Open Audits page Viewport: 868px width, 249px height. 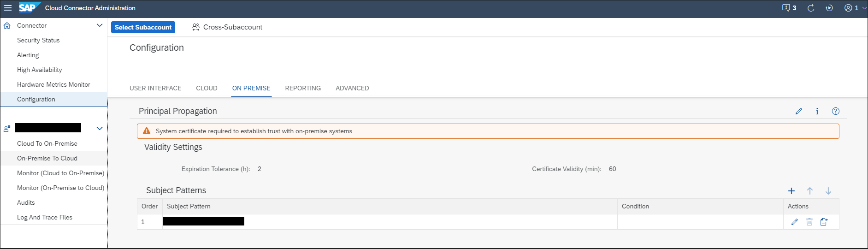tap(26, 202)
